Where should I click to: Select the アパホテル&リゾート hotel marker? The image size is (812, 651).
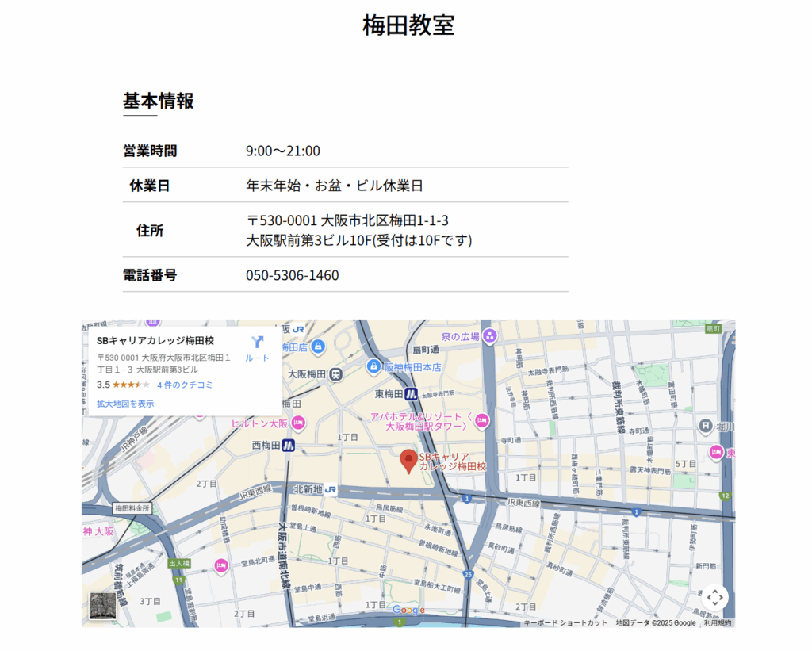coord(482,420)
